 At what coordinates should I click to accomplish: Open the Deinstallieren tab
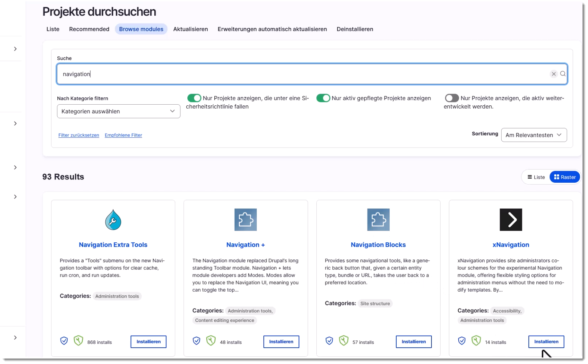pos(354,29)
